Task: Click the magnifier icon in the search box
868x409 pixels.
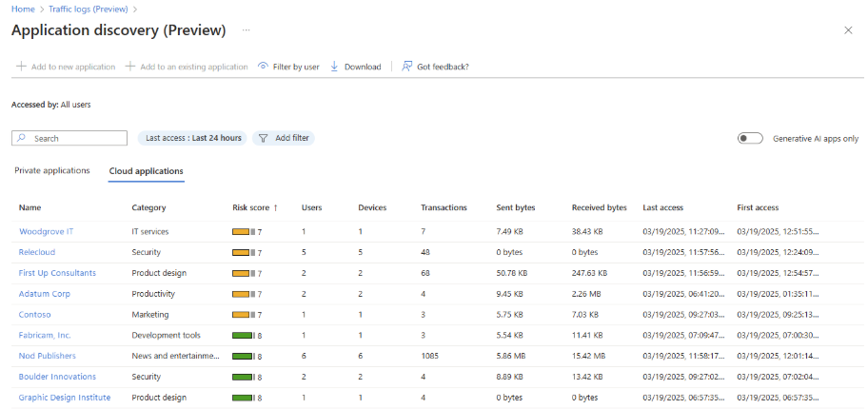Action: (x=22, y=138)
